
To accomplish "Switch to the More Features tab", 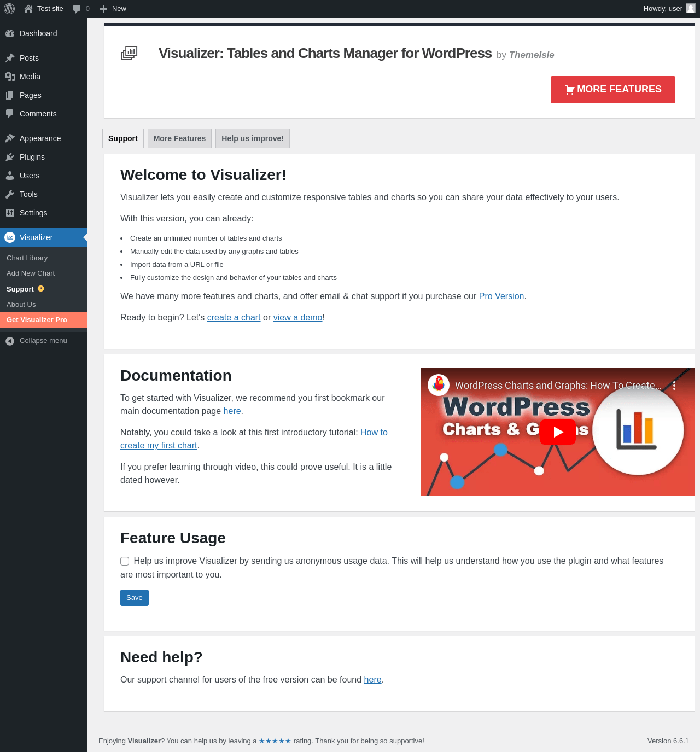I will pos(179,138).
